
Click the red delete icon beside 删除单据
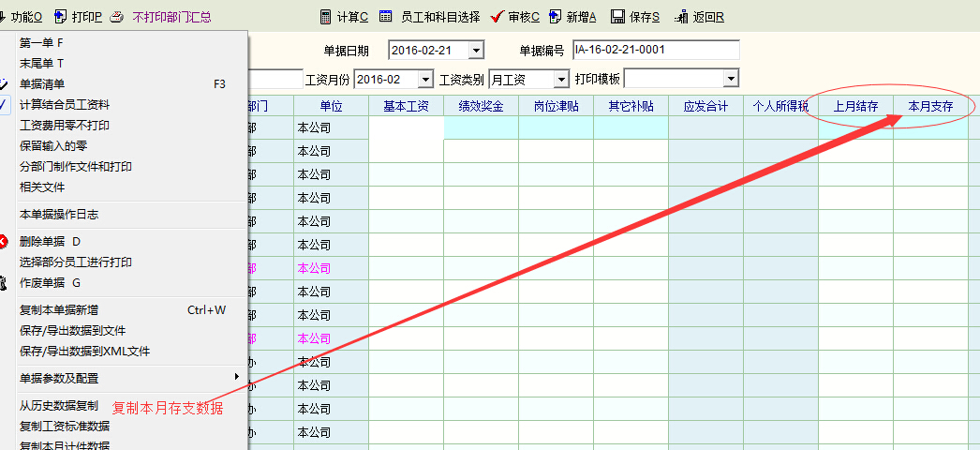(x=4, y=241)
